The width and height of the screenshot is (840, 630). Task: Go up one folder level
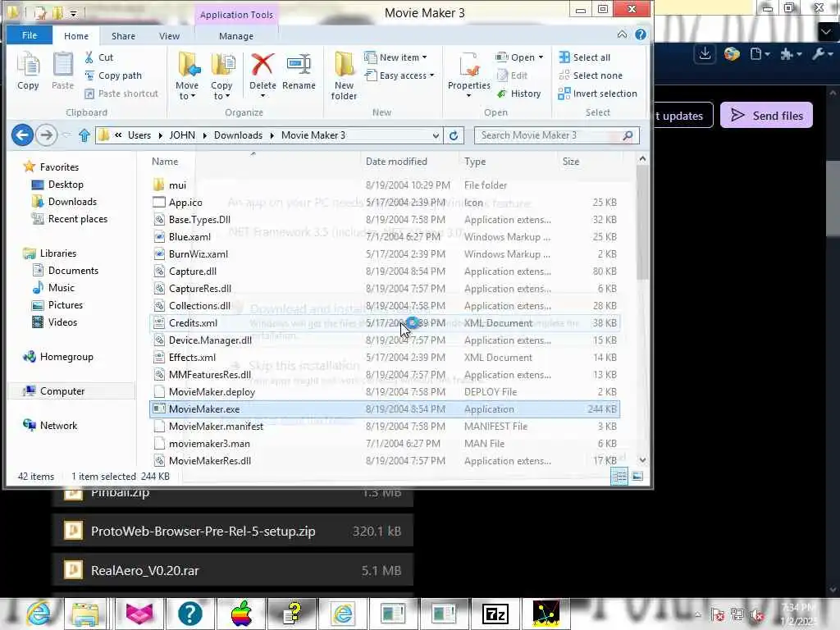pyautogui.click(x=84, y=135)
